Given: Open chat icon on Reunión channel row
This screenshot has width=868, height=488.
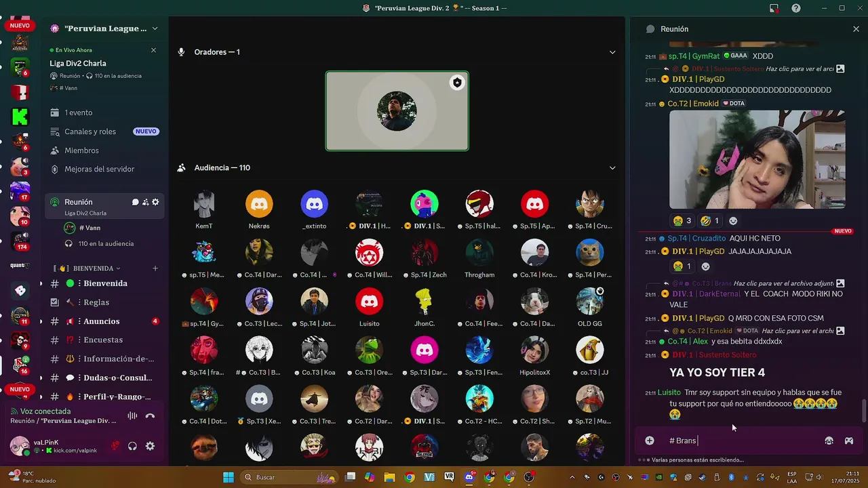Looking at the screenshot, I should (x=135, y=202).
